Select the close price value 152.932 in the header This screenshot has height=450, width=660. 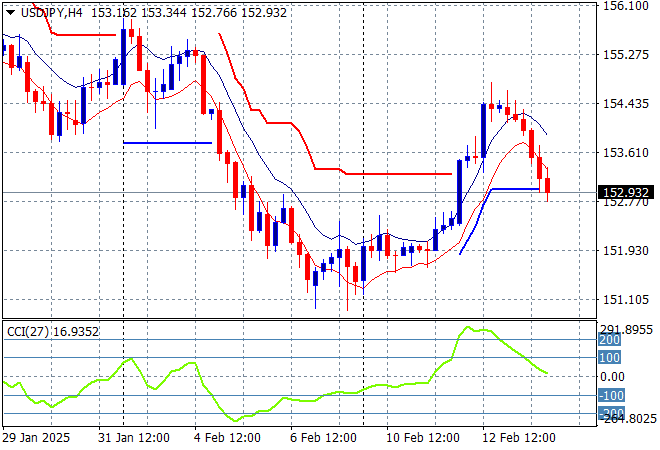(x=264, y=13)
